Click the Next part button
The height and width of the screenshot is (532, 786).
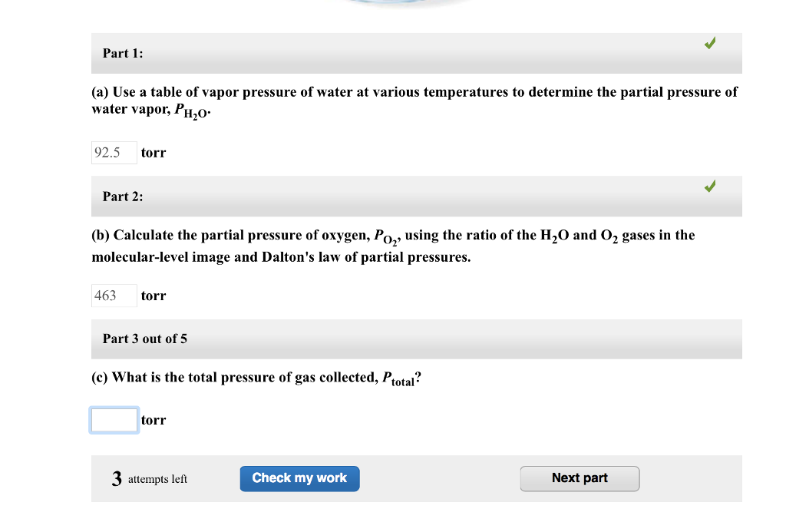pyautogui.click(x=580, y=478)
